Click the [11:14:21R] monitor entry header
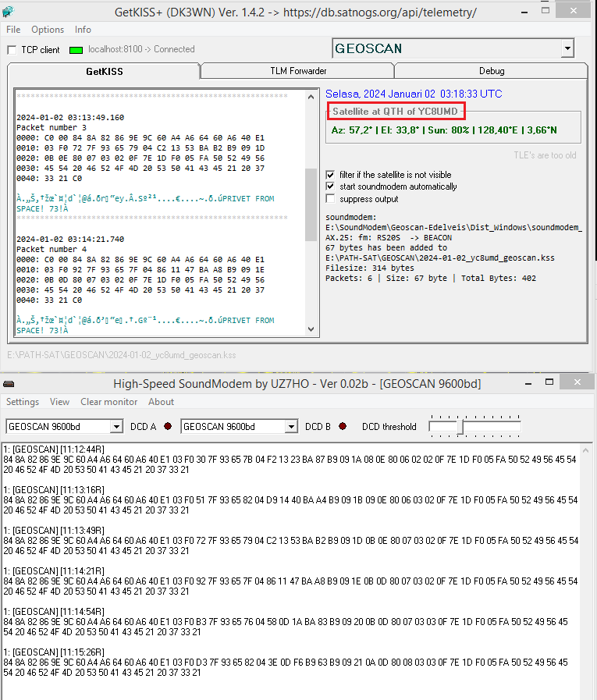The width and height of the screenshot is (597, 700). 54,571
